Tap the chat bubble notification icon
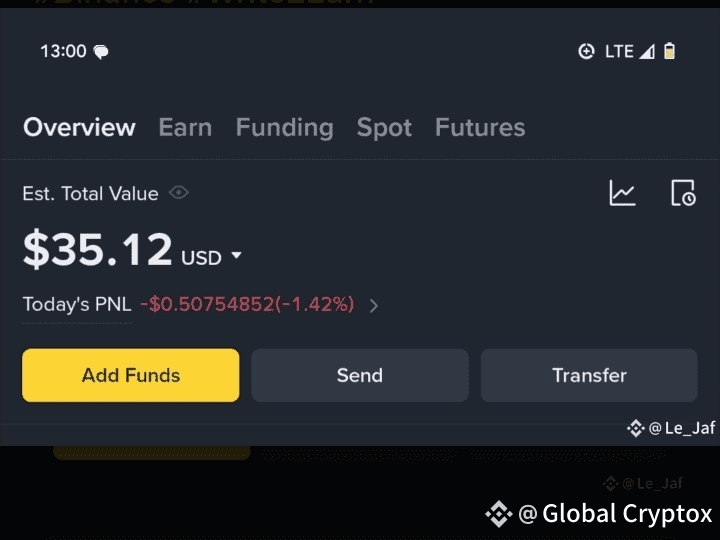Viewport: 720px width, 540px height. pos(101,51)
